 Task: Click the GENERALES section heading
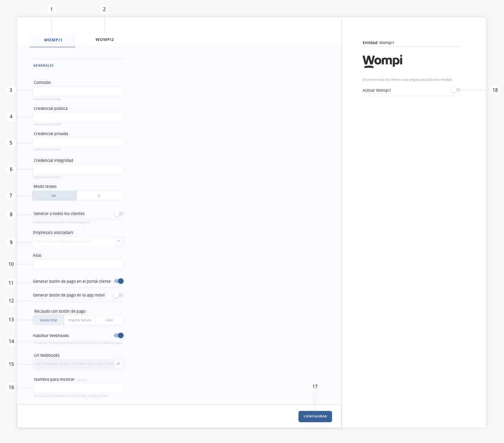43,65
